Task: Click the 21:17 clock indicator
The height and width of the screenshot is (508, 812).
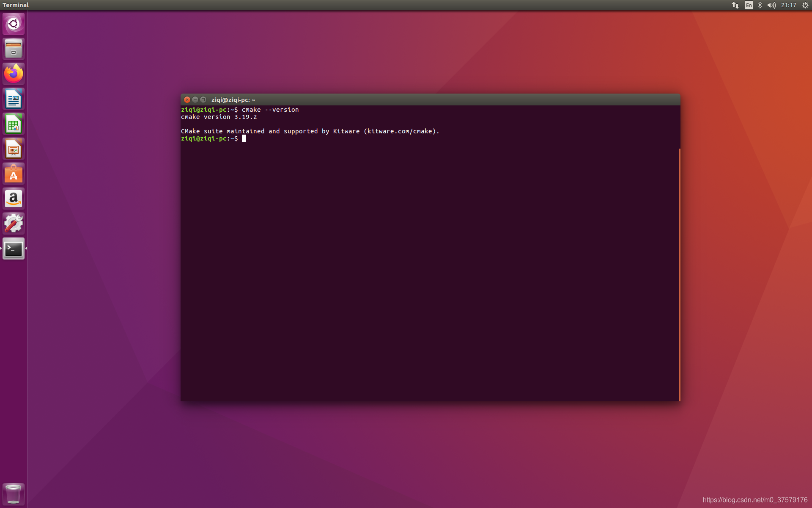Action: [x=789, y=5]
